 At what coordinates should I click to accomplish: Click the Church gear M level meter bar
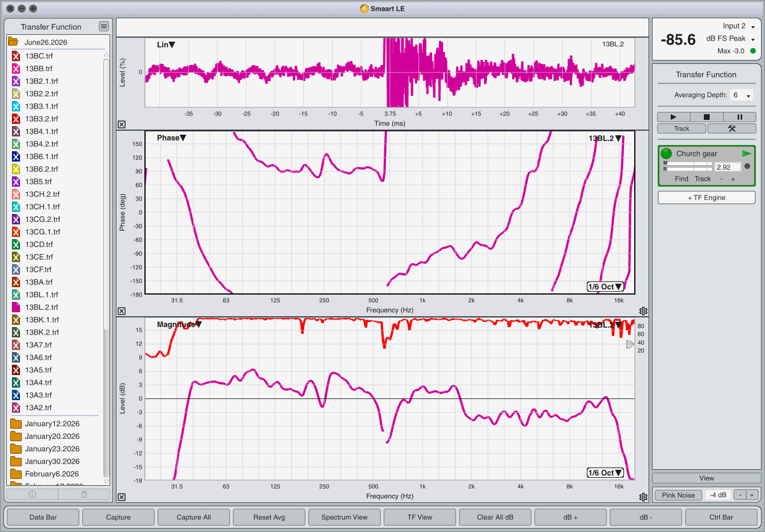click(x=690, y=163)
